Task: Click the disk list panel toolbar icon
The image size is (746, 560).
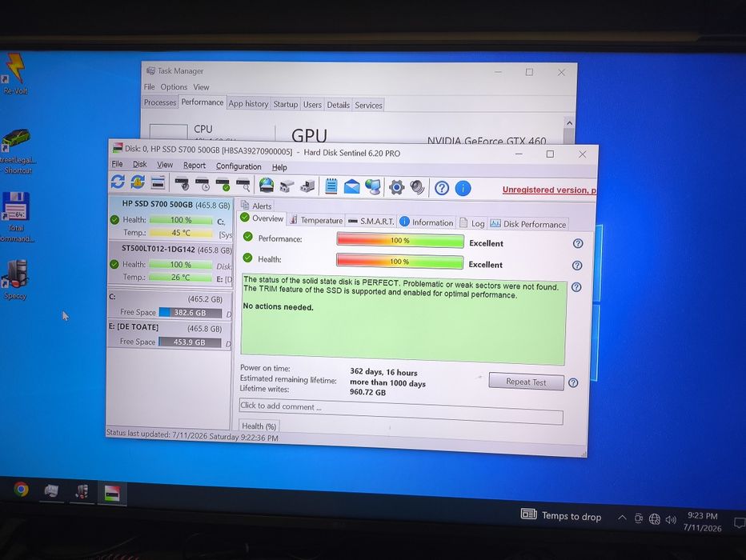Action: pos(158,182)
